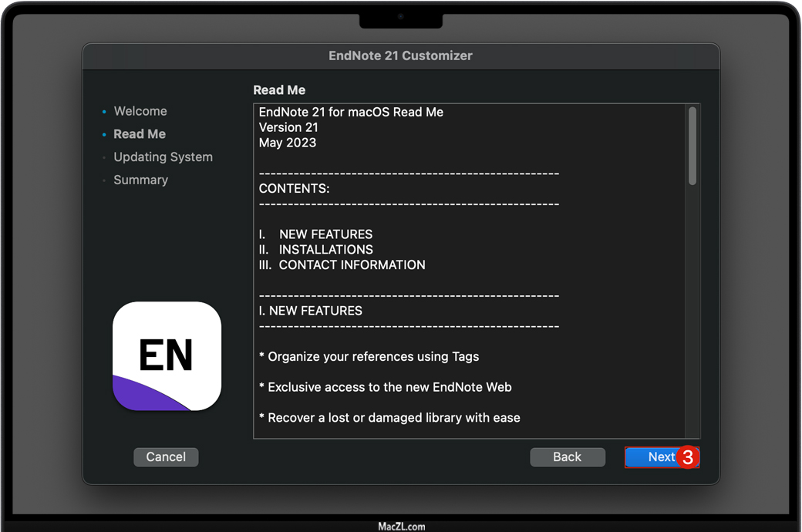The height and width of the screenshot is (532, 802).
Task: Cancel the EndNote installer
Action: click(166, 457)
